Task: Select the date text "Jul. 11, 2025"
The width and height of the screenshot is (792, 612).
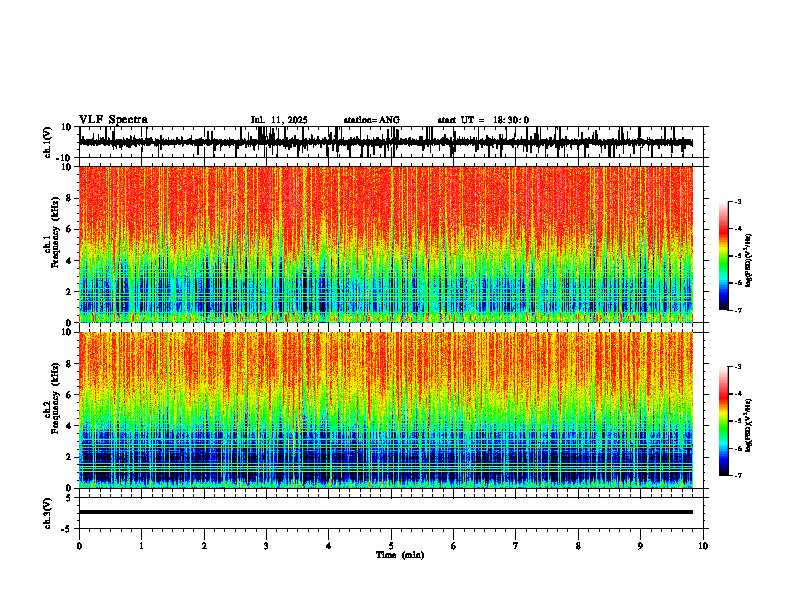Action: point(279,120)
